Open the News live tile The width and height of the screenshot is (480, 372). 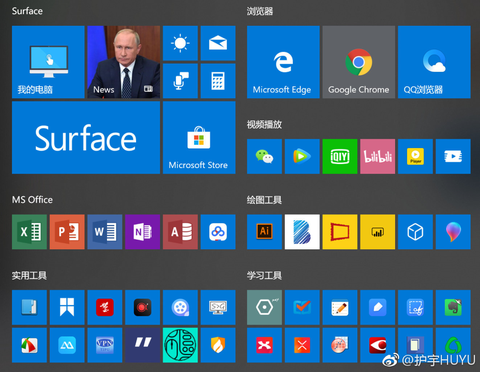point(124,62)
